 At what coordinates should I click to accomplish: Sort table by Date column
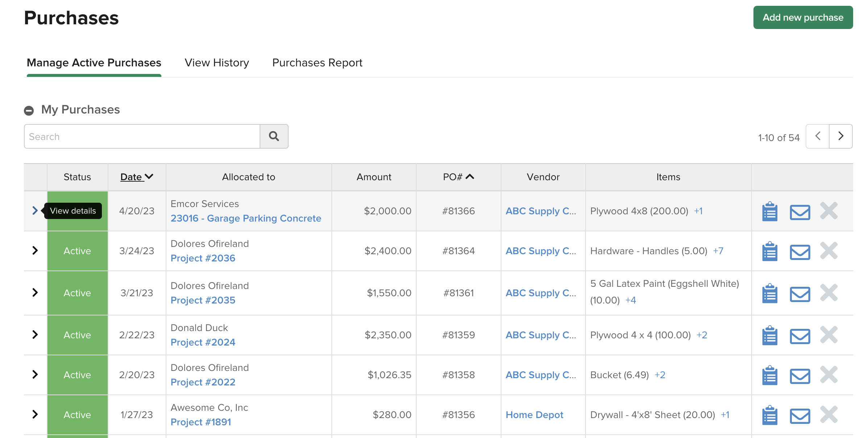click(x=136, y=177)
